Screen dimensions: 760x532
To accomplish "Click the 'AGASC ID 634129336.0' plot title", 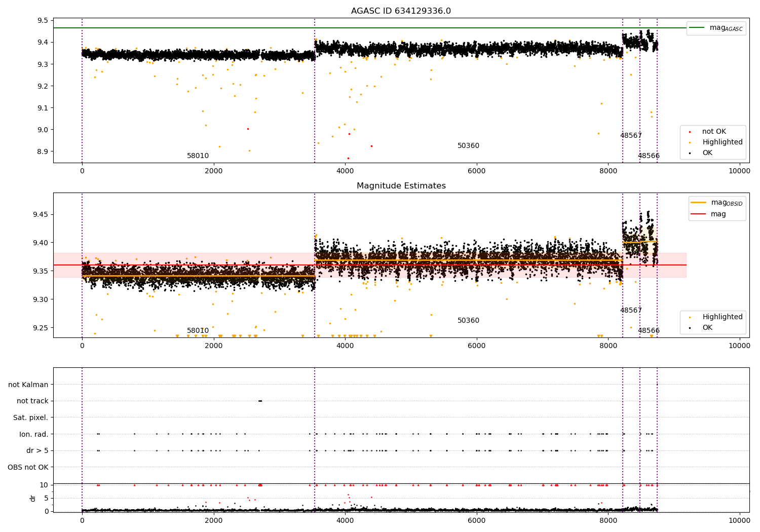I will click(401, 11).
